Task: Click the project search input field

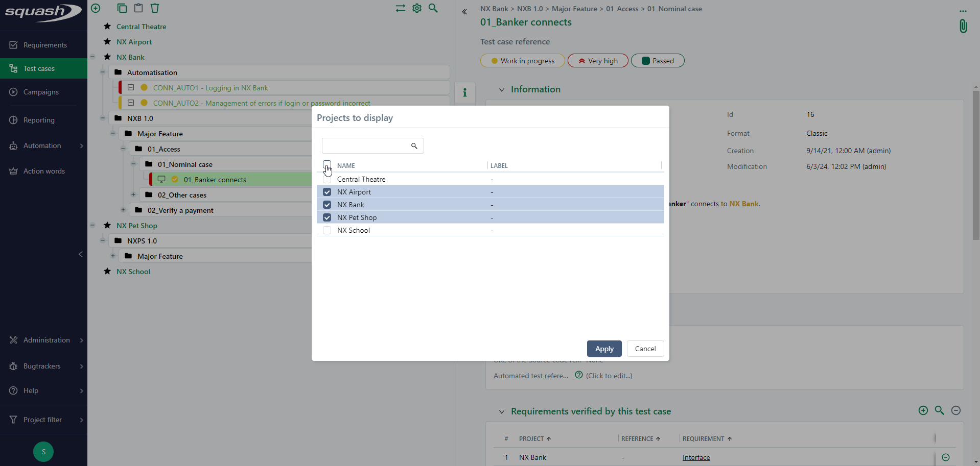Action: coord(366,146)
